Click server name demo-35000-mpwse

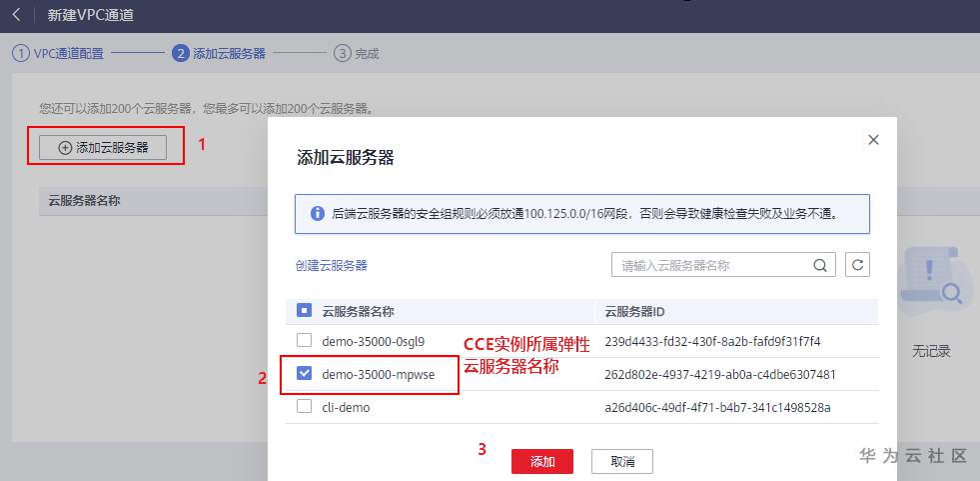point(379,374)
